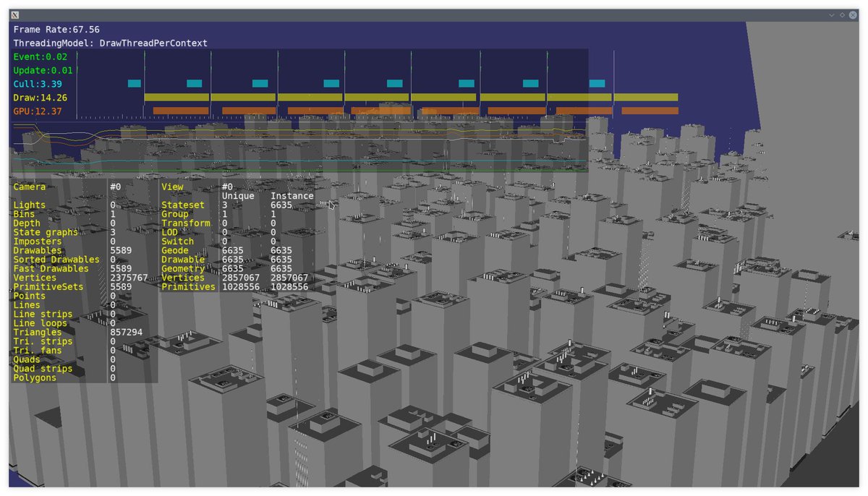The image size is (868, 496).
Task: Click the 'Tri. strips' row label
Action: tap(43, 341)
